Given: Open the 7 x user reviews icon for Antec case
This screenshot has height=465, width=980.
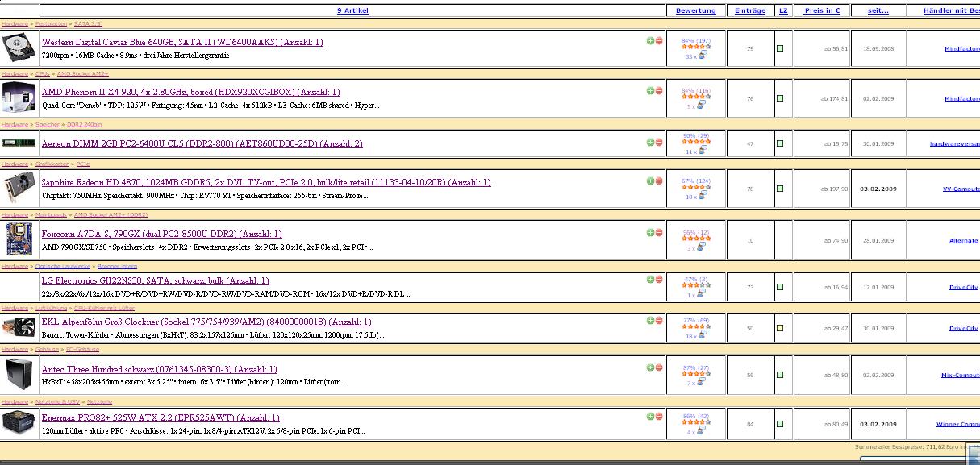Looking at the screenshot, I should pyautogui.click(x=702, y=383).
